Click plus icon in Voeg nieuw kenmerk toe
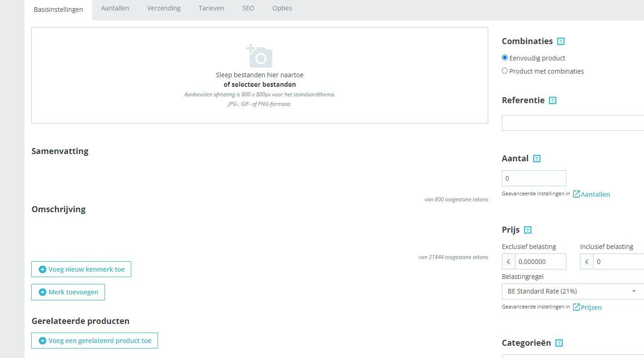Viewport: 644px width, 358px height. (x=43, y=269)
